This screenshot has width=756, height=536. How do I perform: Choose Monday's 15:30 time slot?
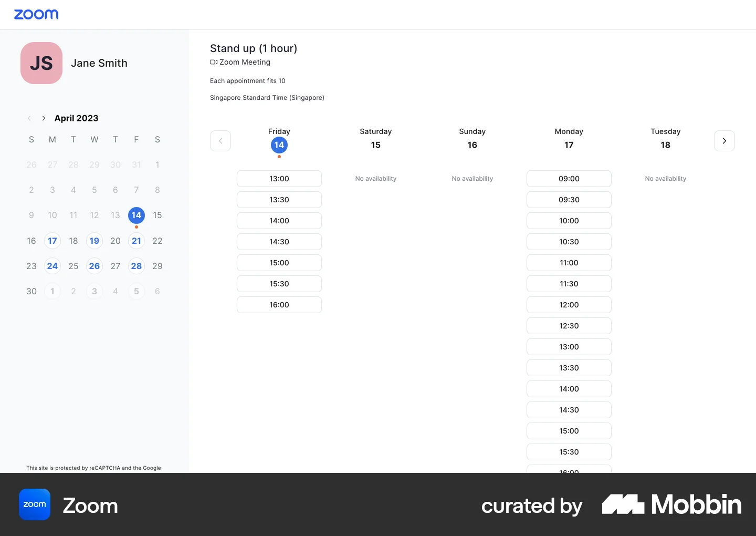click(569, 452)
